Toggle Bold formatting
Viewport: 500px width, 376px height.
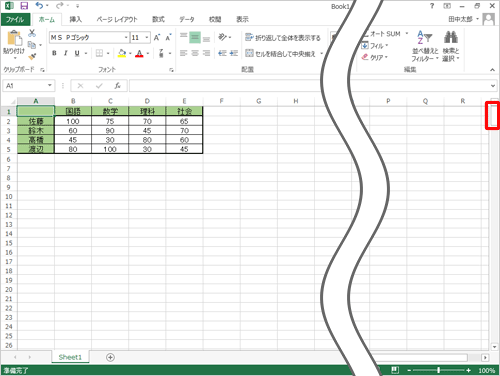pos(54,53)
